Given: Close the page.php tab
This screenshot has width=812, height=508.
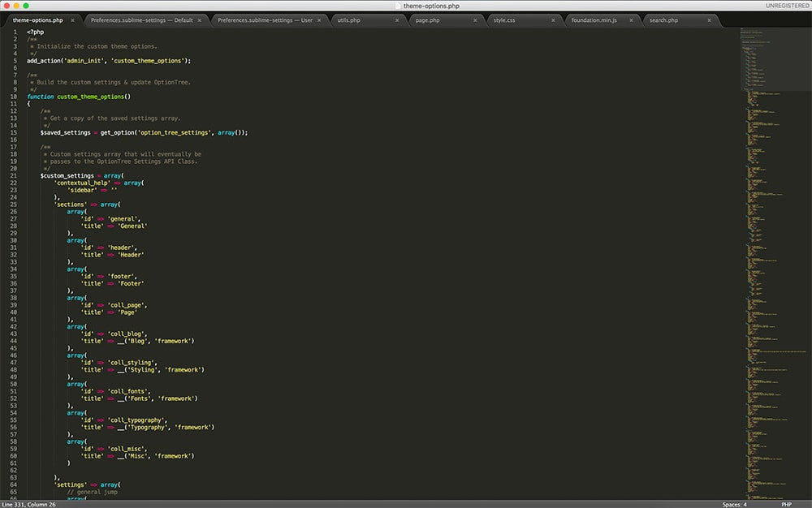Looking at the screenshot, I should pos(475,20).
